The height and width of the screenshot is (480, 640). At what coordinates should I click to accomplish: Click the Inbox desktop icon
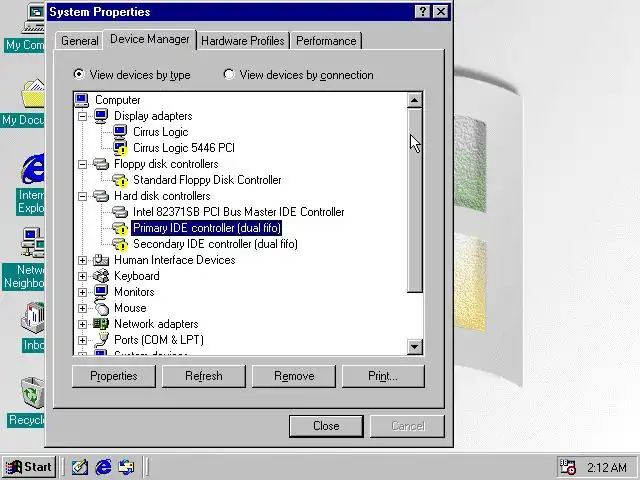[x=33, y=318]
